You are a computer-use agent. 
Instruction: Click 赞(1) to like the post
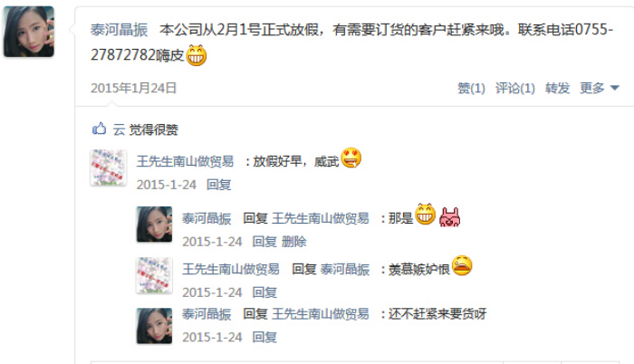[x=471, y=88]
